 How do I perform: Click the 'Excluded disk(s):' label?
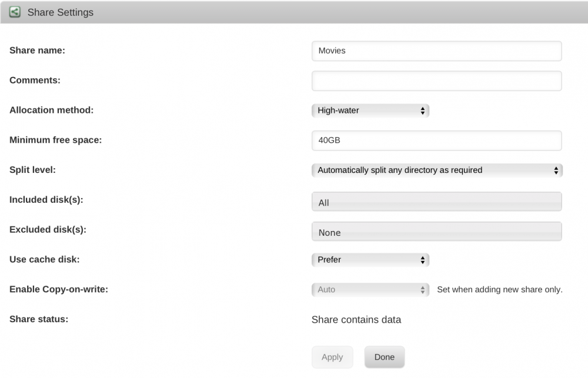coord(48,229)
